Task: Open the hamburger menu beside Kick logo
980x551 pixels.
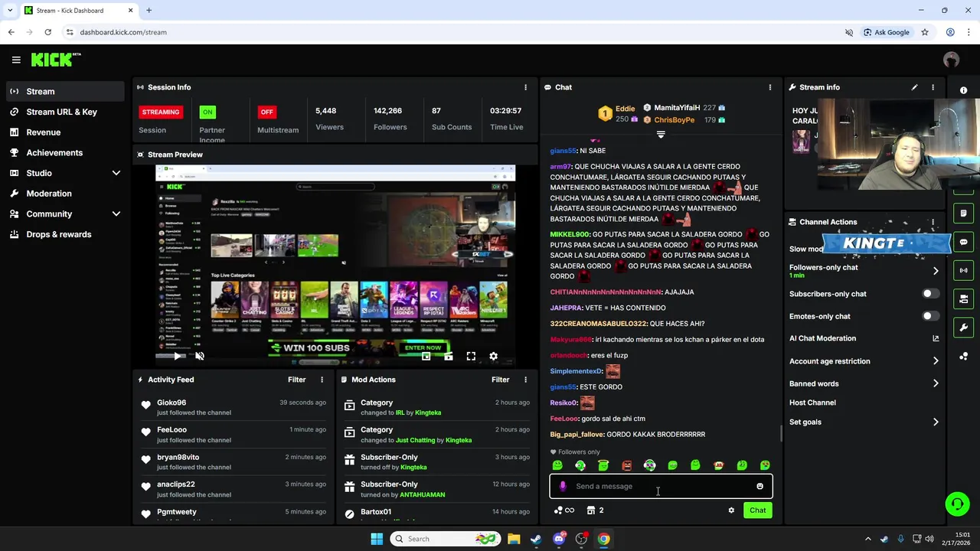Action: [x=16, y=60]
